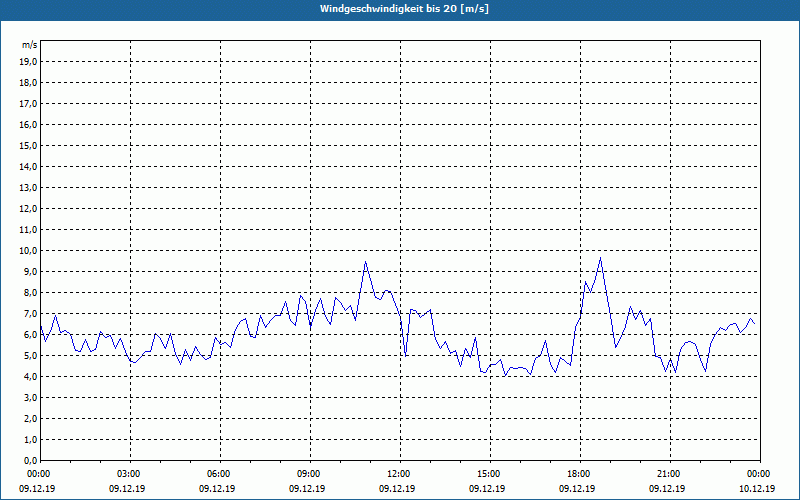Select the y-axis value '5,0'

pos(30,356)
